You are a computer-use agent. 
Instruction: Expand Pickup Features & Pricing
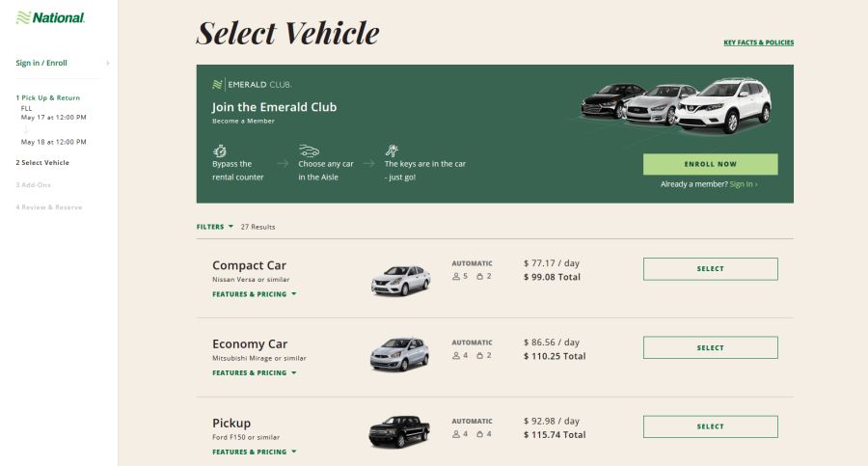click(254, 452)
